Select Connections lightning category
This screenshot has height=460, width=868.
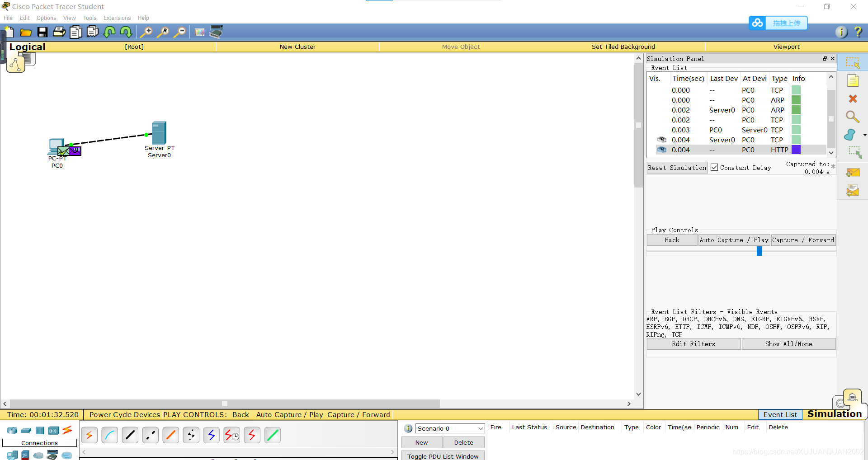point(67,430)
